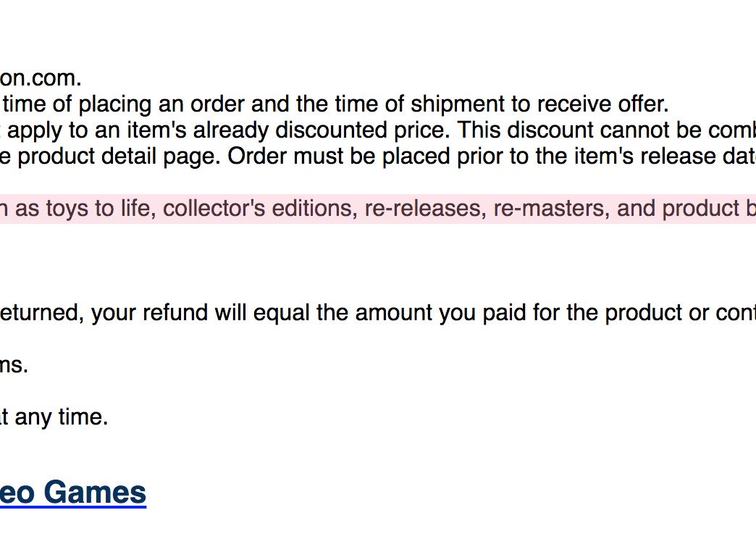Image resolution: width=756 pixels, height=539 pixels.
Task: Click the short "ms." text fragment
Action: pyautogui.click(x=14, y=365)
